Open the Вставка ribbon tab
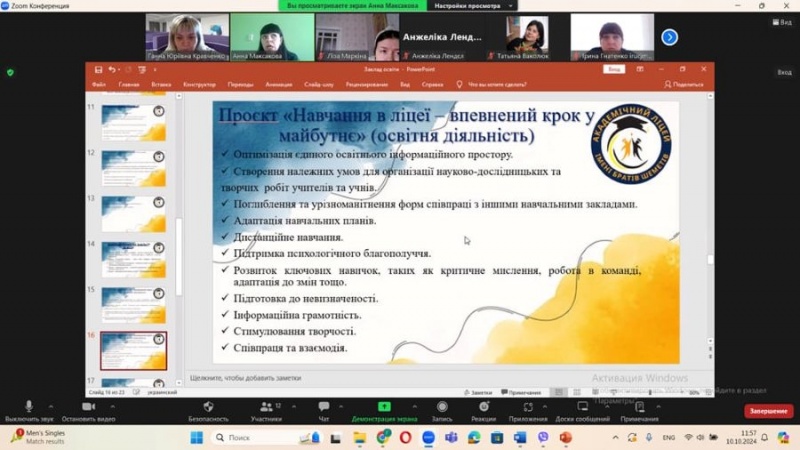Viewport: 800px width, 450px height. [x=160, y=85]
